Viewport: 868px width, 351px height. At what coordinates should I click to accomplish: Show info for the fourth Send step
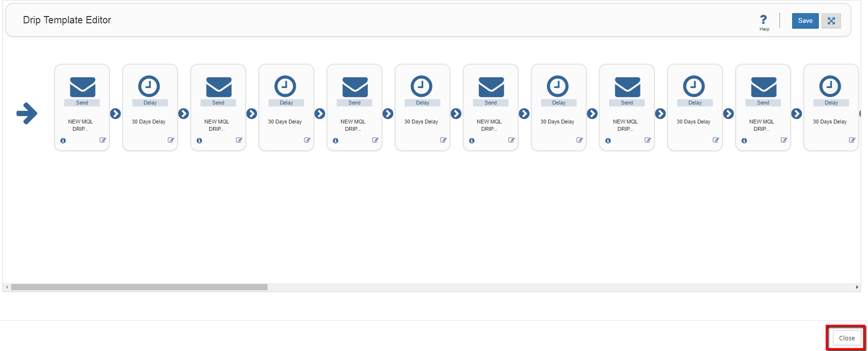472,140
